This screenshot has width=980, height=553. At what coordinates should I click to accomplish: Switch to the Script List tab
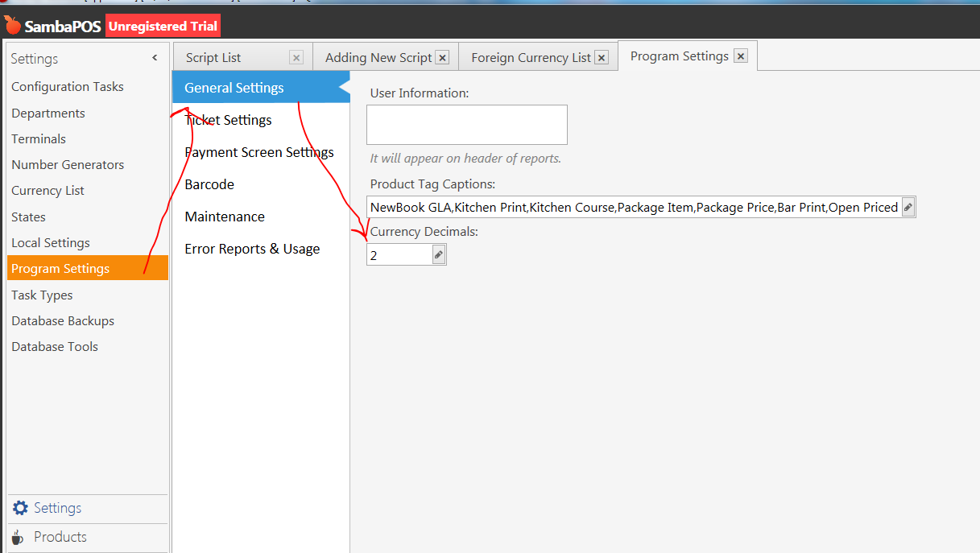213,58
